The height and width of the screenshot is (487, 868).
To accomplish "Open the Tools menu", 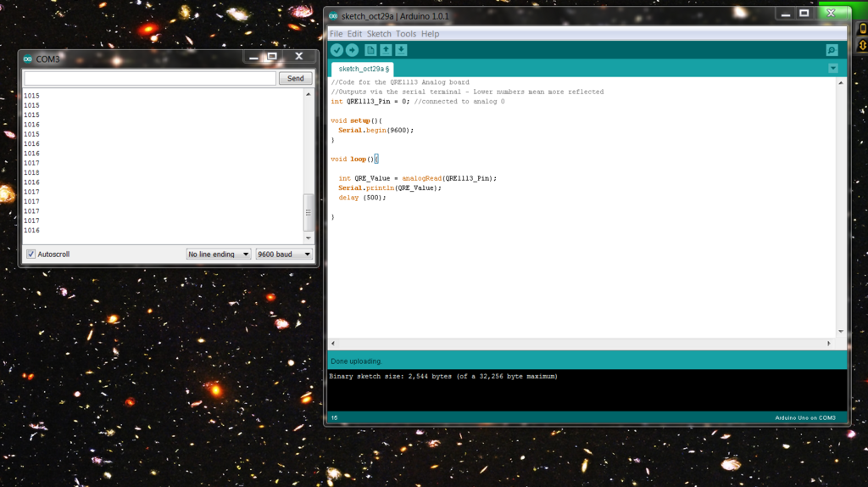I will 406,34.
